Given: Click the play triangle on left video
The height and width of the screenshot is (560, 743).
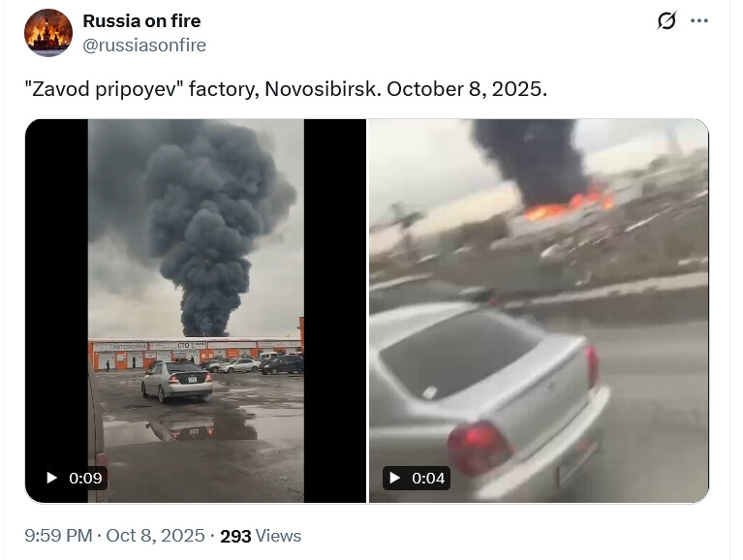Looking at the screenshot, I should [51, 478].
